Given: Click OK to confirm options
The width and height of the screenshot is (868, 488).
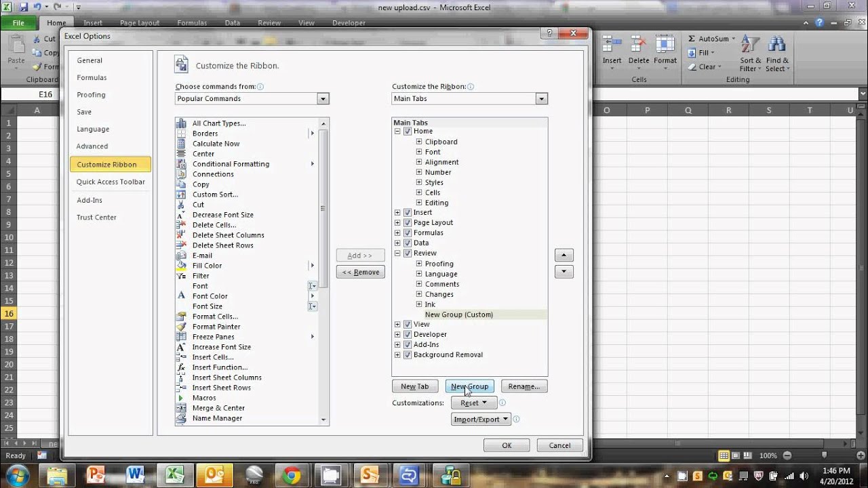Looking at the screenshot, I should coord(507,445).
